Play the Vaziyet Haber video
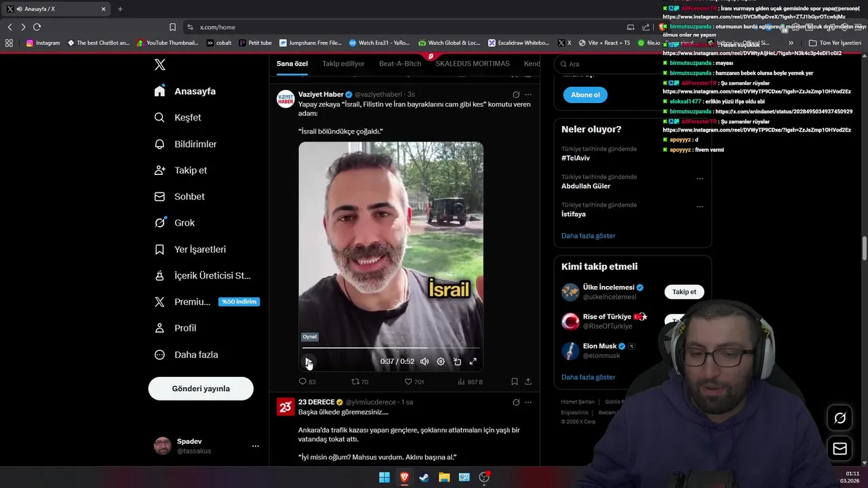Image resolution: width=868 pixels, height=488 pixels. (309, 362)
